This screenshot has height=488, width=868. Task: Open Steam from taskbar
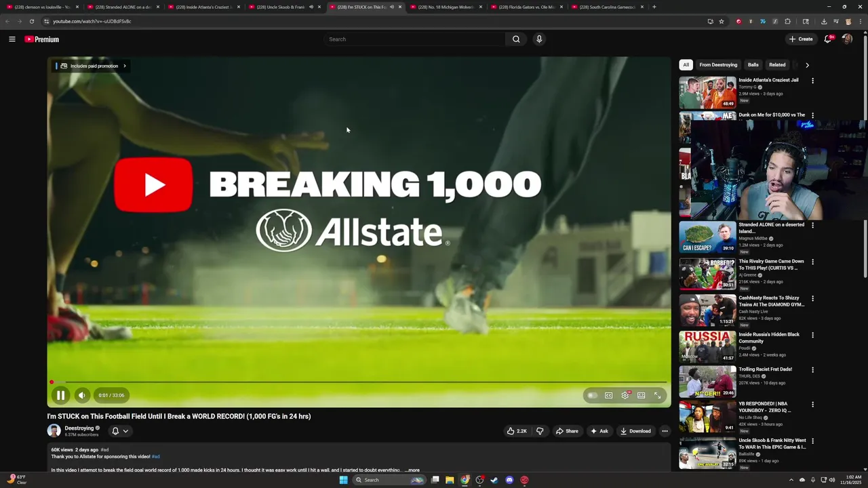click(494, 480)
